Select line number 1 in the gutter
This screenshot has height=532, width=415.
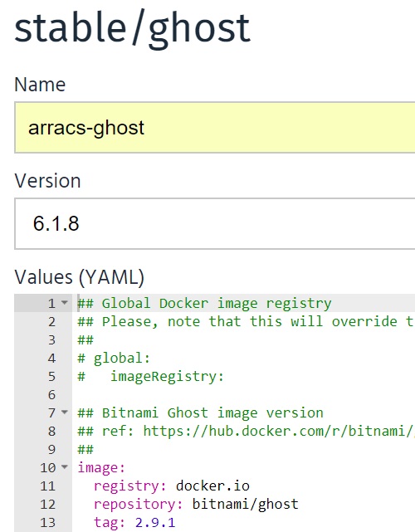pos(51,303)
